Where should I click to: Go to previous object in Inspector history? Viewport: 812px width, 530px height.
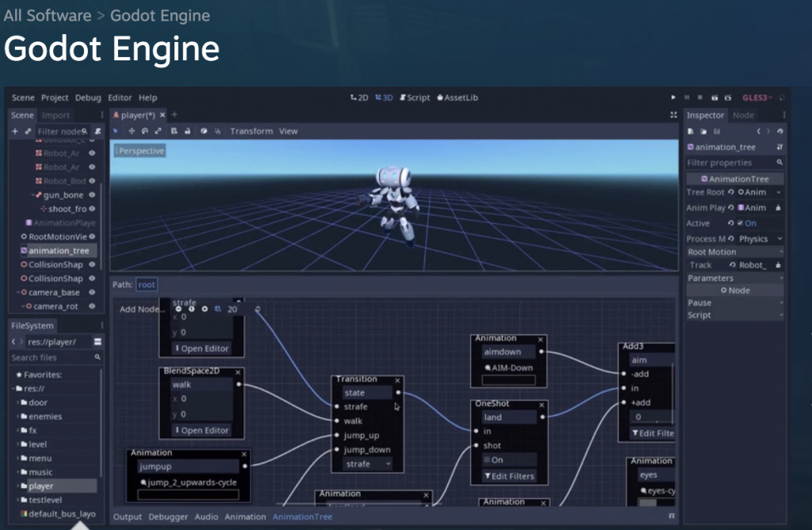759,132
